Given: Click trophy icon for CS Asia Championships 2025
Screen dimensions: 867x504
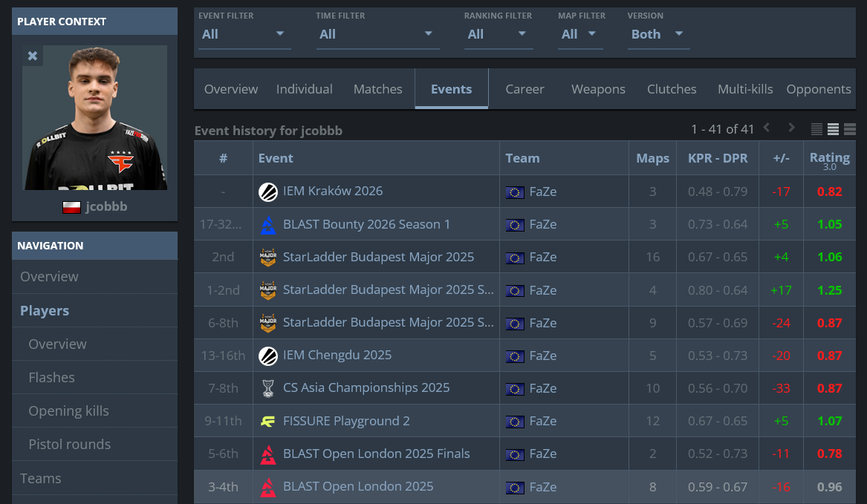Looking at the screenshot, I should (x=268, y=388).
